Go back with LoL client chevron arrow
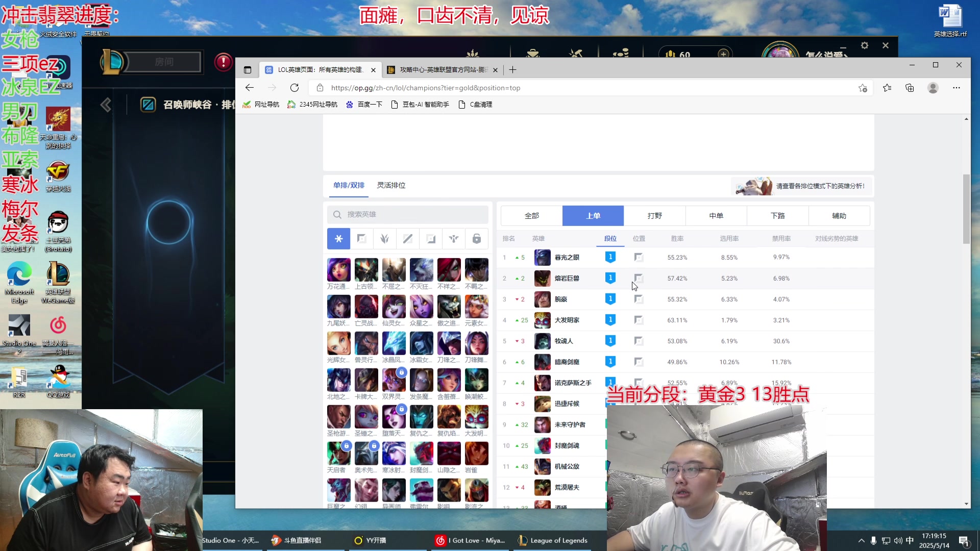Image resolution: width=980 pixels, height=551 pixels. pos(106,105)
